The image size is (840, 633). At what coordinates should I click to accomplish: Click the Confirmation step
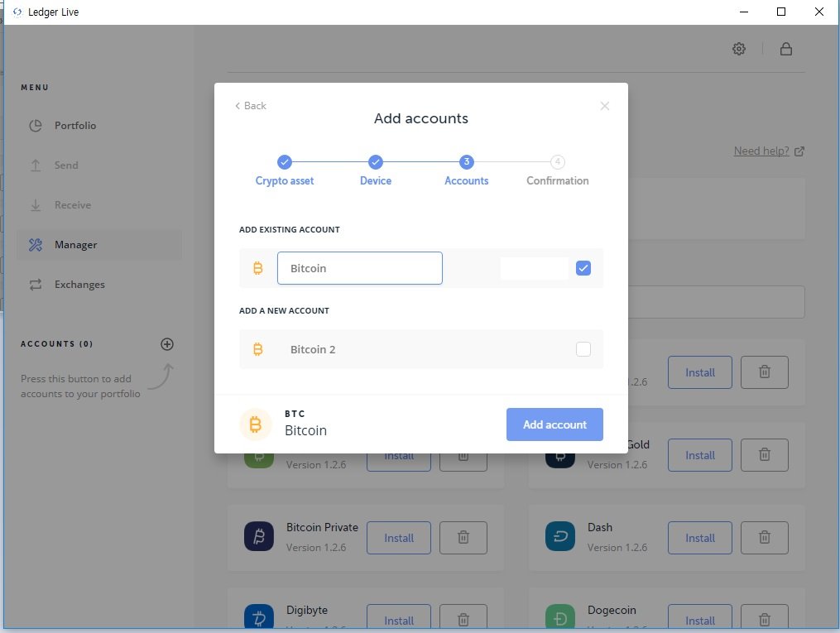point(558,170)
